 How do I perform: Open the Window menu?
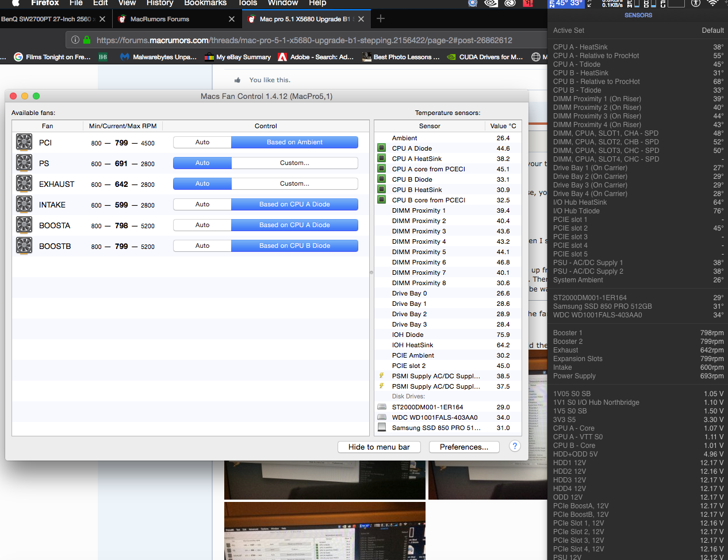click(x=282, y=3)
